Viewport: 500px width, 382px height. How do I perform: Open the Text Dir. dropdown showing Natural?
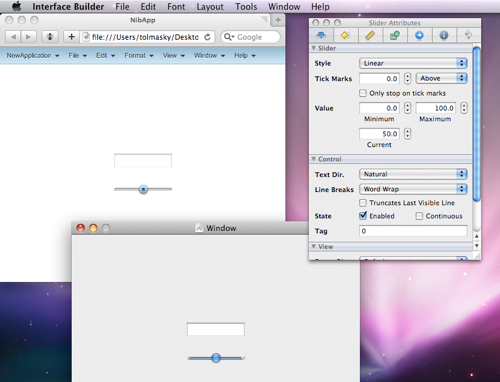point(413,174)
